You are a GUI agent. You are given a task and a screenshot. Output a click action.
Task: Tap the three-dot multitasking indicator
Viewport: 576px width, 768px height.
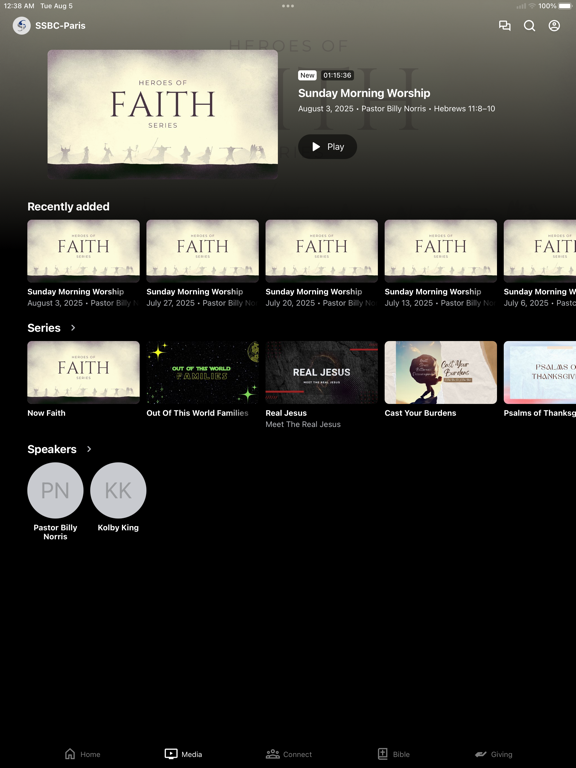(288, 6)
